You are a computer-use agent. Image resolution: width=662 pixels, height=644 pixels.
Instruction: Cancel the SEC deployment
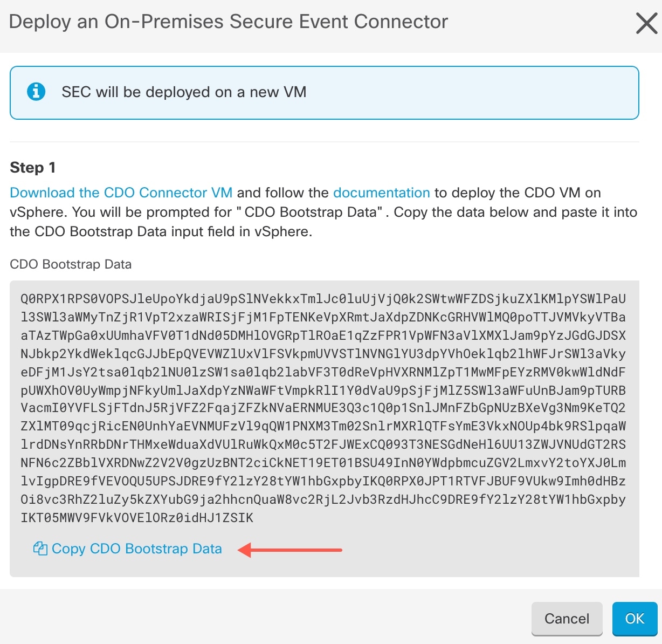567,618
